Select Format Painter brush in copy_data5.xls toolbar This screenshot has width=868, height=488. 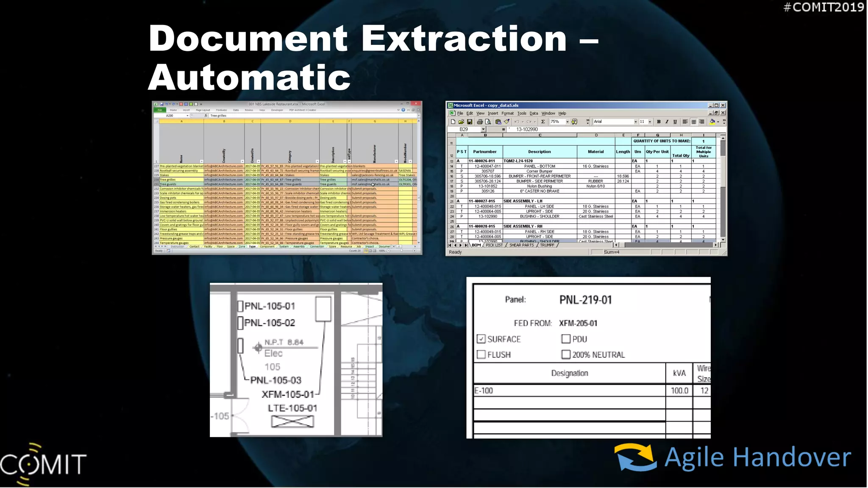(x=506, y=122)
